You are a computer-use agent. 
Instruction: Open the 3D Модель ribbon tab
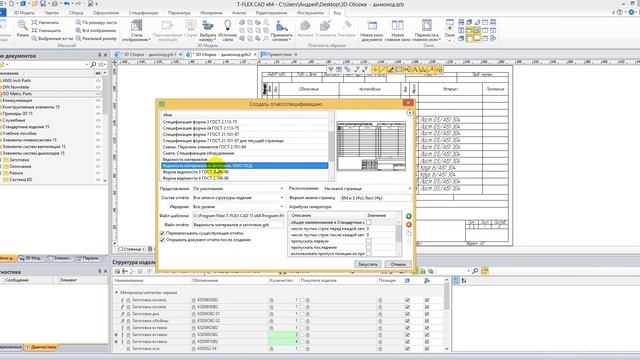(24, 13)
